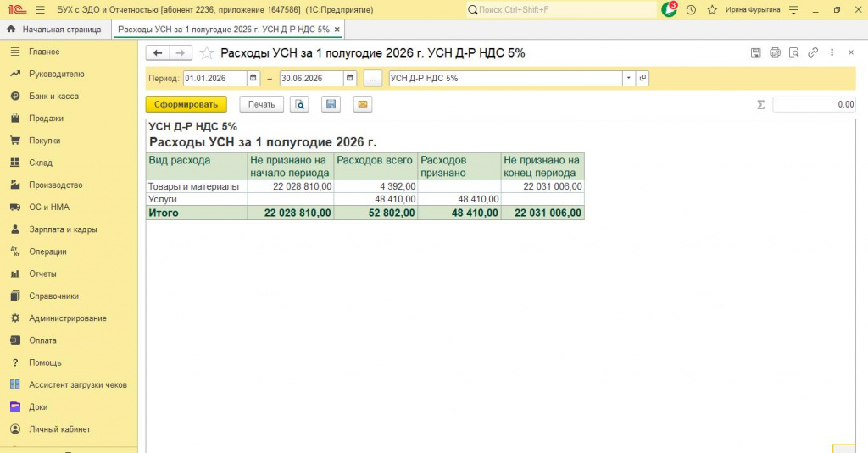Click the print preview magnifier icon
Screen dimensions: 868x453
pyautogui.click(x=299, y=104)
